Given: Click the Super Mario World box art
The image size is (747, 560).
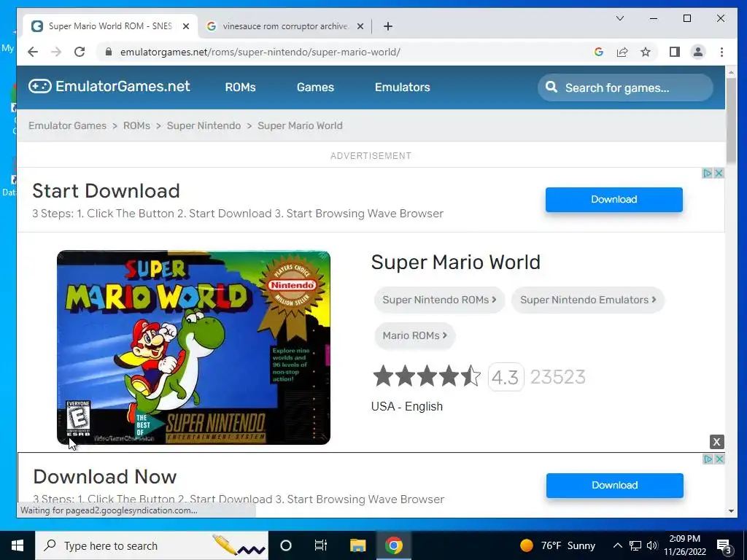Looking at the screenshot, I should pos(193,348).
